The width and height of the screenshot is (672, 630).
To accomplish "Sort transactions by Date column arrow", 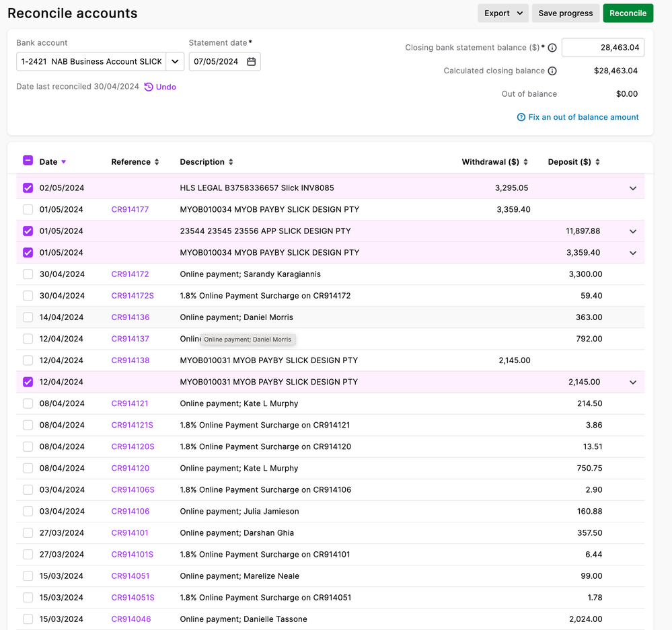I will [x=64, y=162].
